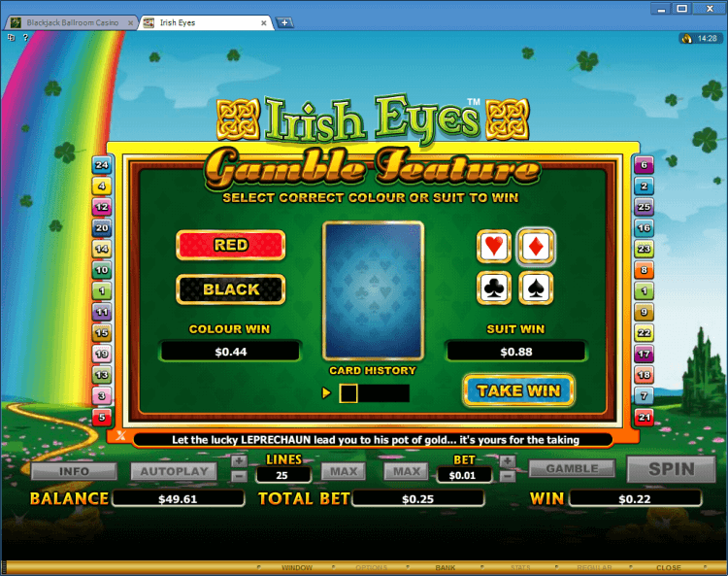The height and width of the screenshot is (576, 728).
Task: Click the face-down blue card
Action: (374, 290)
